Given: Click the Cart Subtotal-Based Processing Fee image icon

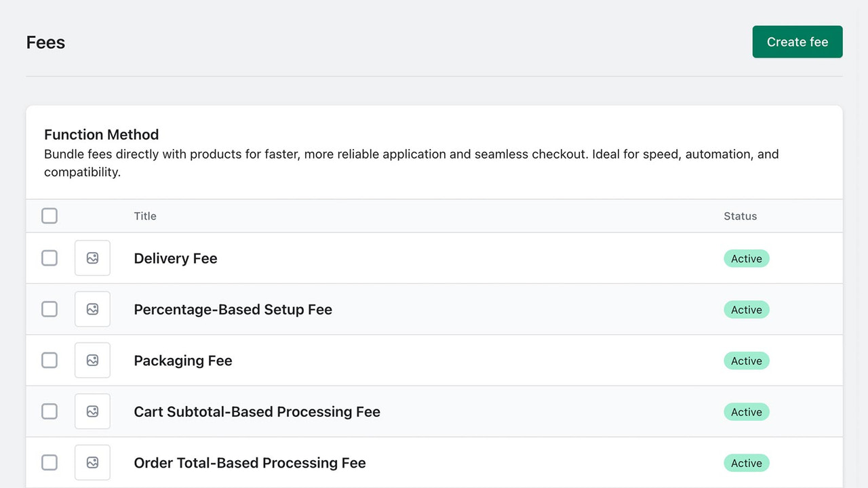Looking at the screenshot, I should click(x=92, y=411).
